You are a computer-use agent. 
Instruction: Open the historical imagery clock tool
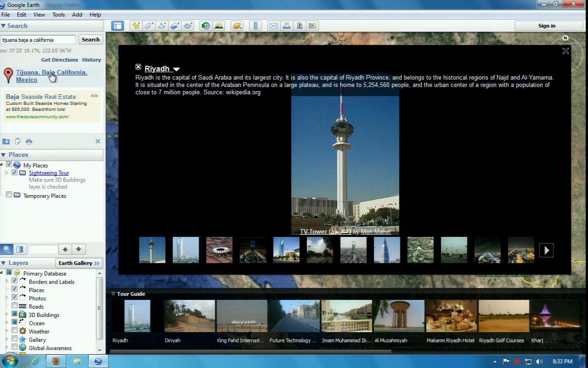pyautogui.click(x=206, y=26)
